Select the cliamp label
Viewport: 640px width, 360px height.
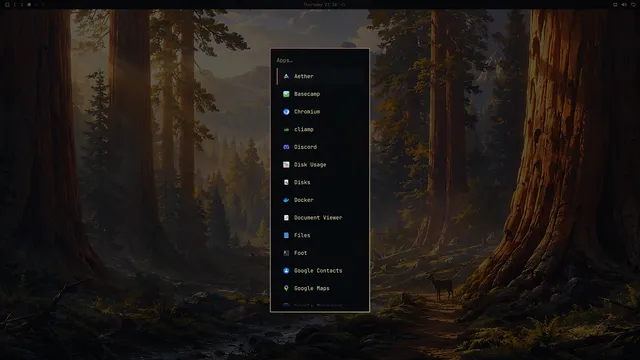pyautogui.click(x=304, y=129)
